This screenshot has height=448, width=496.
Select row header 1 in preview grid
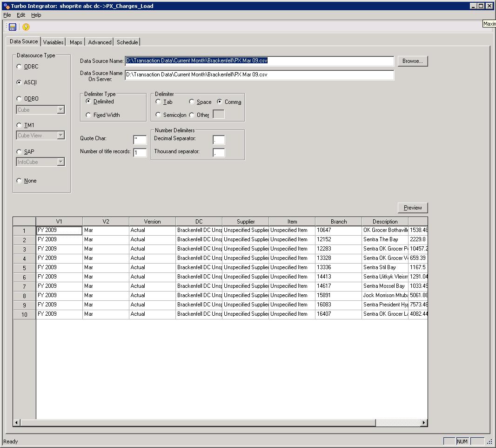pyautogui.click(x=24, y=231)
